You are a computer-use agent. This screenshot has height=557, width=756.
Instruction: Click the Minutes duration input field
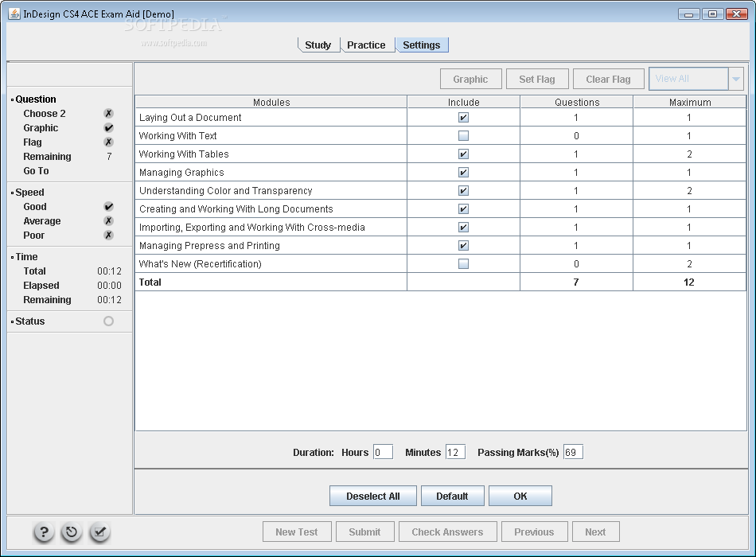click(455, 452)
